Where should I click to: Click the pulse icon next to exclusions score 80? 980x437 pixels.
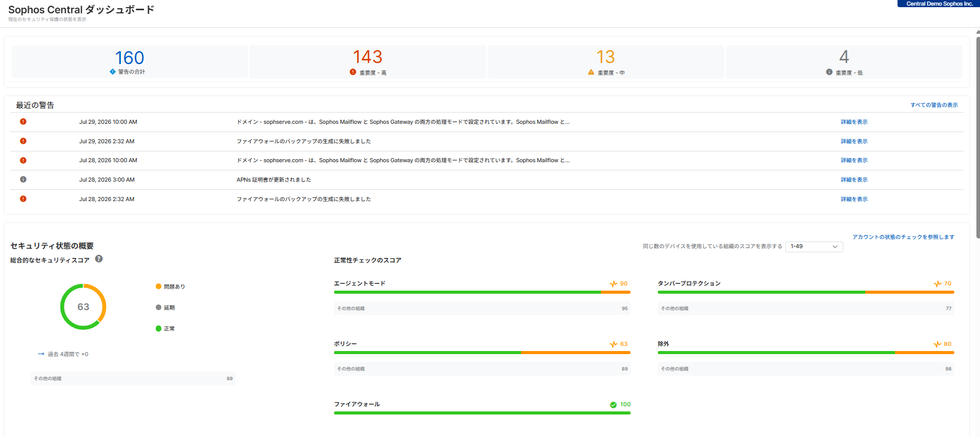point(937,344)
